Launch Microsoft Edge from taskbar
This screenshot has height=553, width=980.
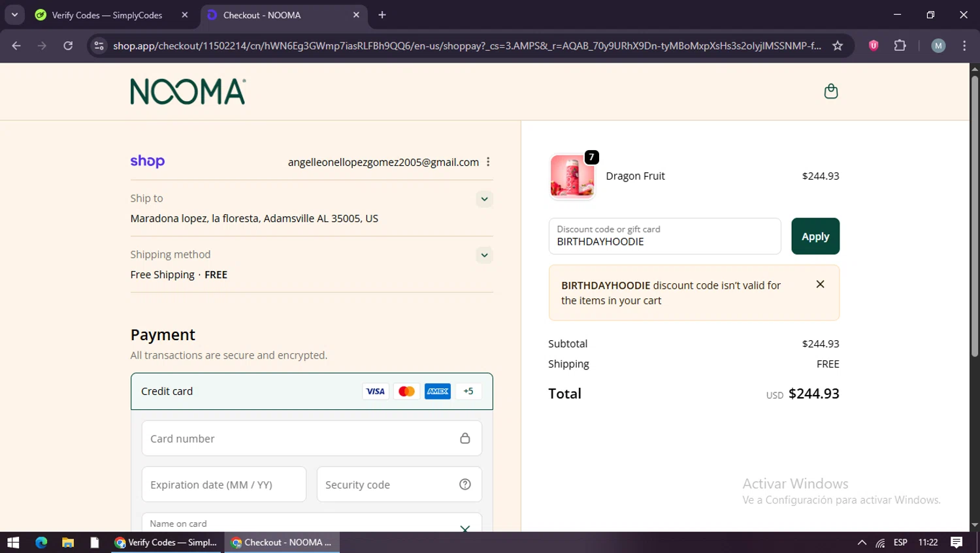(41, 543)
